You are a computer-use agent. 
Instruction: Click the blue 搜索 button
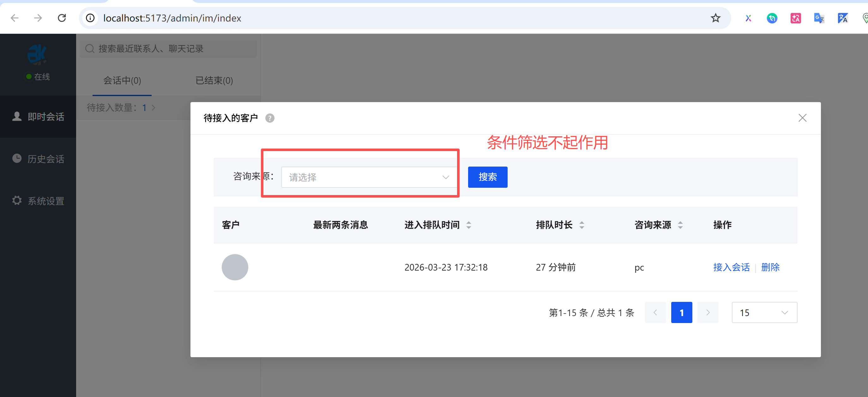[487, 177]
